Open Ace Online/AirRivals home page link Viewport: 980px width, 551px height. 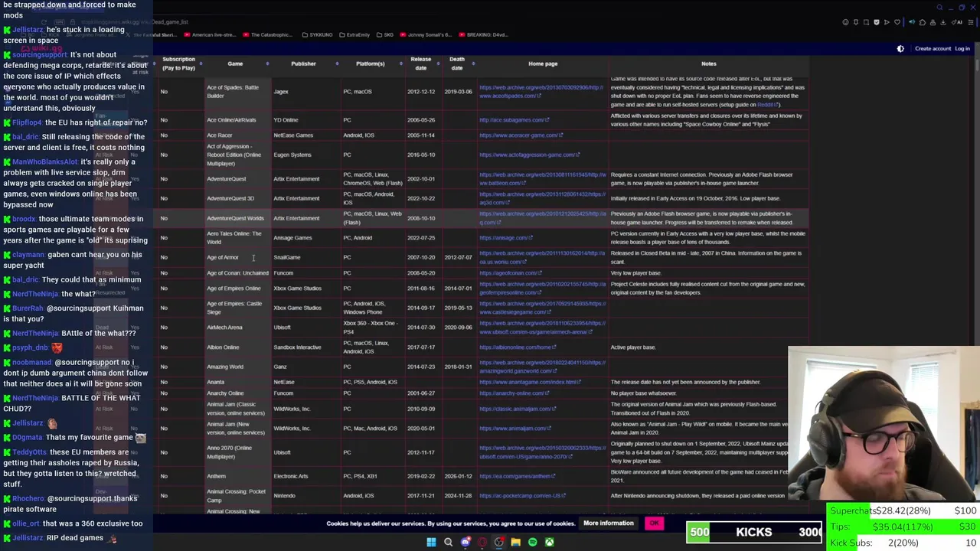(514, 120)
